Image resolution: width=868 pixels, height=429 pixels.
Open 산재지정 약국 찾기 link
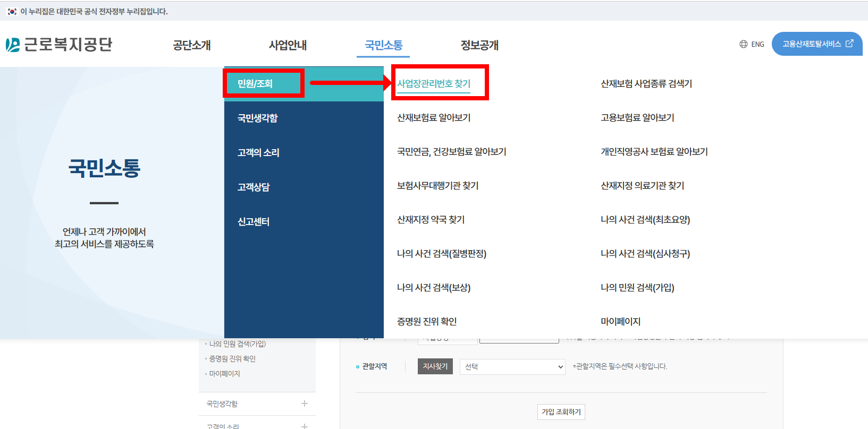(x=431, y=219)
